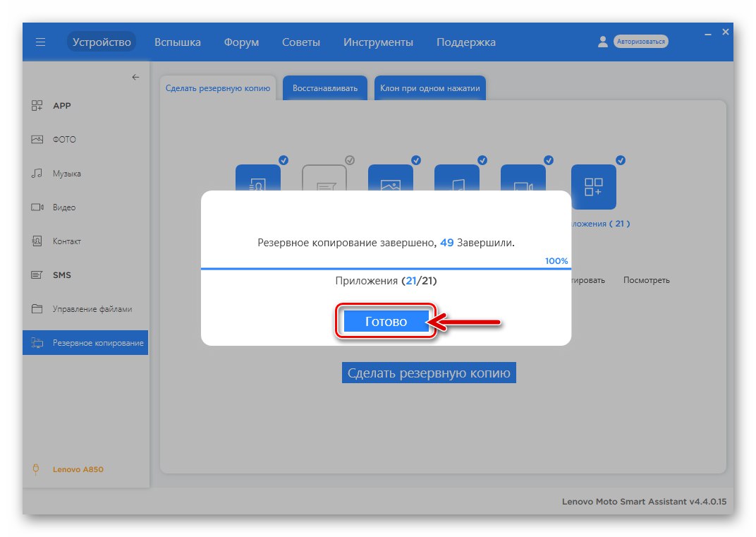Select the contacts backup tile icon

(x=258, y=178)
